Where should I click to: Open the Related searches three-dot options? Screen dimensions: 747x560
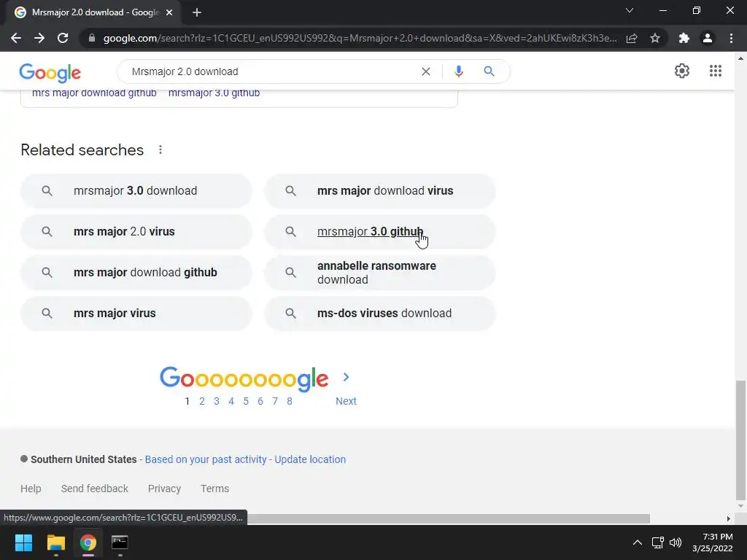point(160,150)
